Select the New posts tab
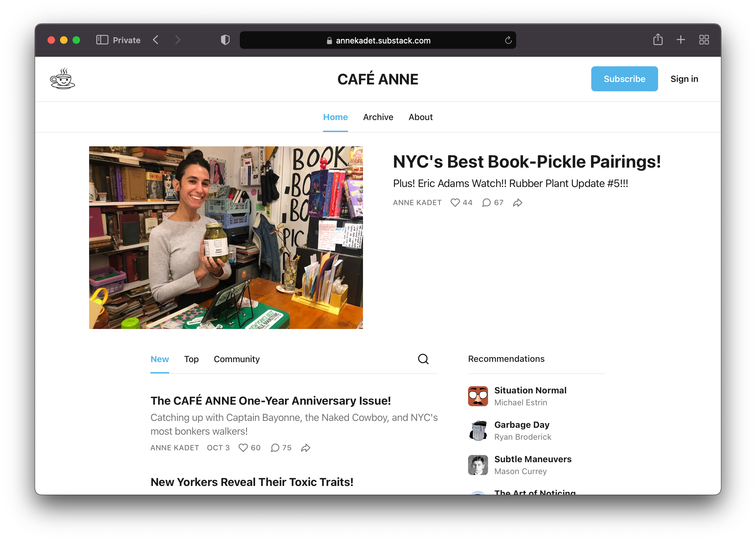 (x=159, y=359)
